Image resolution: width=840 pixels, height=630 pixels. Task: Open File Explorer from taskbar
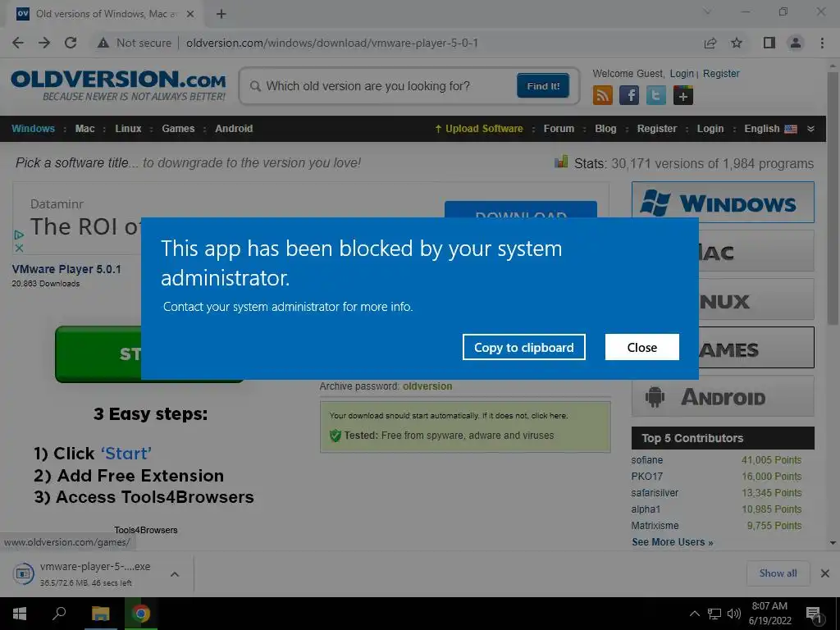pos(100,614)
